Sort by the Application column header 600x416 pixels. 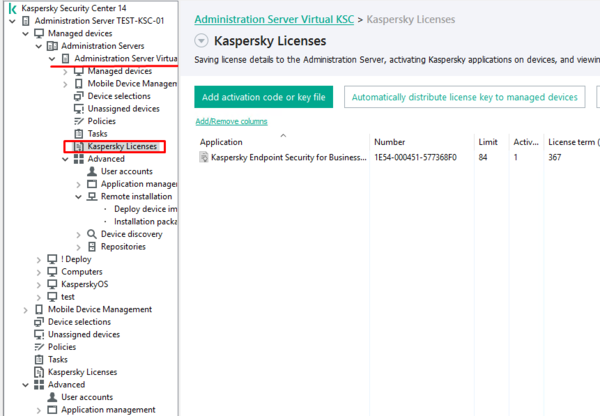tap(282, 142)
